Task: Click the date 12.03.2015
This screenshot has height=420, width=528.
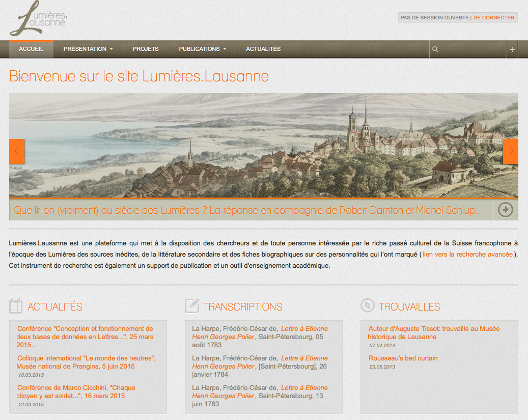Action: click(31, 405)
